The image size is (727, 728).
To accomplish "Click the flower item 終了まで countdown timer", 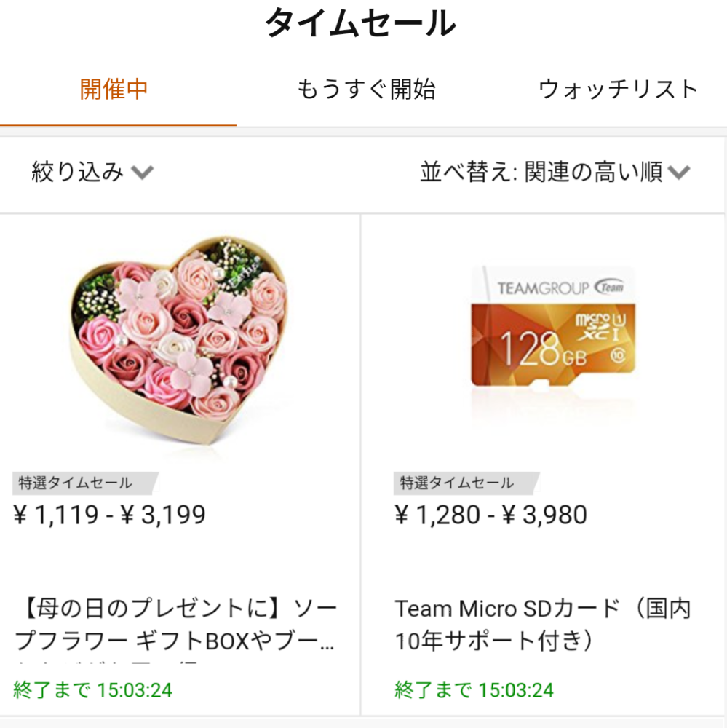I will click(93, 690).
